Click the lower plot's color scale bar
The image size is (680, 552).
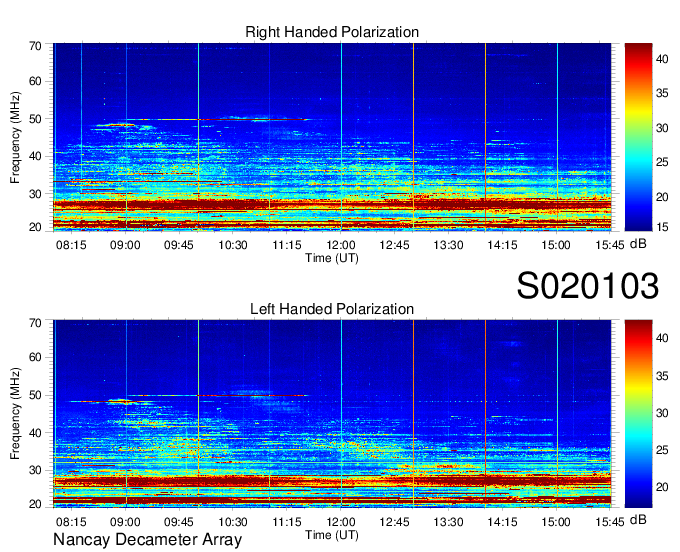pos(638,414)
